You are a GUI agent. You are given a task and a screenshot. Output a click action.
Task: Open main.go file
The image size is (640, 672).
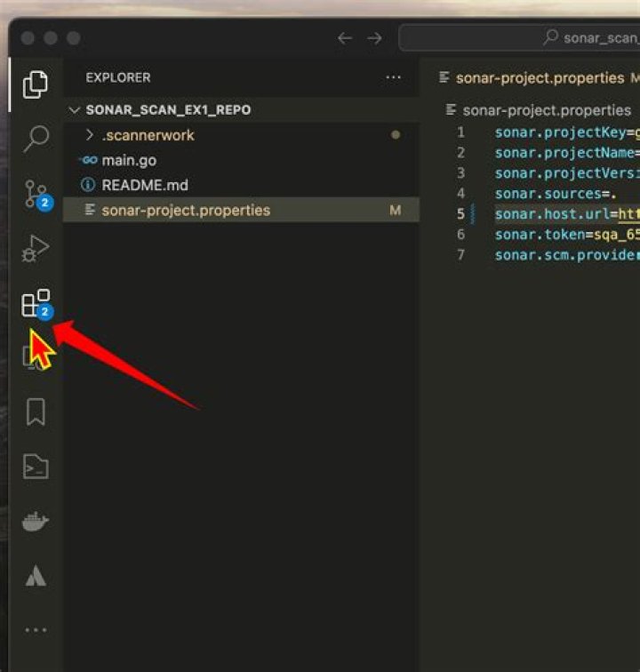coord(129,160)
